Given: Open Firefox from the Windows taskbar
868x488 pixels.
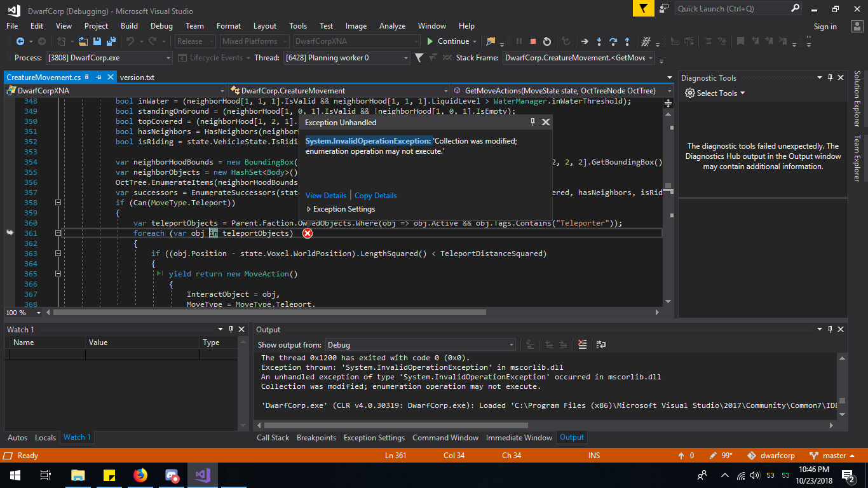Looking at the screenshot, I should point(140,475).
